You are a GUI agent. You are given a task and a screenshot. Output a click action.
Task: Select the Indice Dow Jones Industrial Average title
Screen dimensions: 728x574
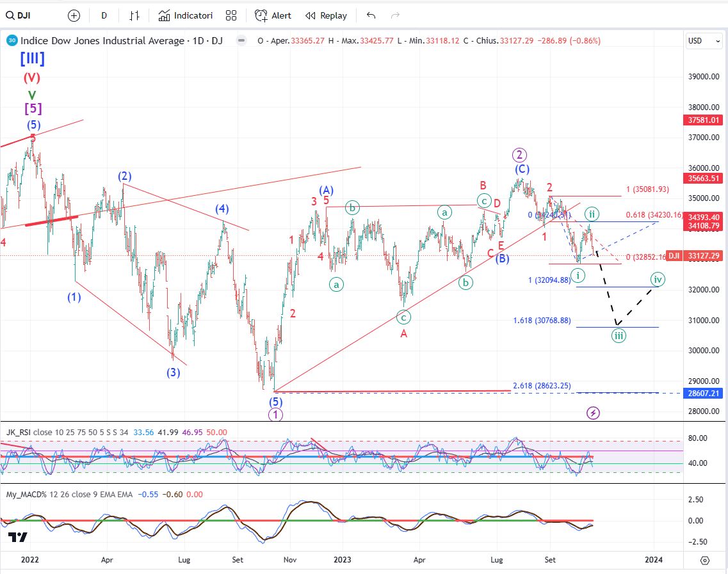pos(102,41)
